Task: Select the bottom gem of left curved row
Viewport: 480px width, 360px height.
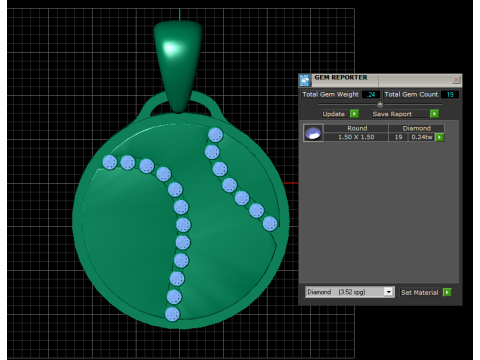Action: 172,314
